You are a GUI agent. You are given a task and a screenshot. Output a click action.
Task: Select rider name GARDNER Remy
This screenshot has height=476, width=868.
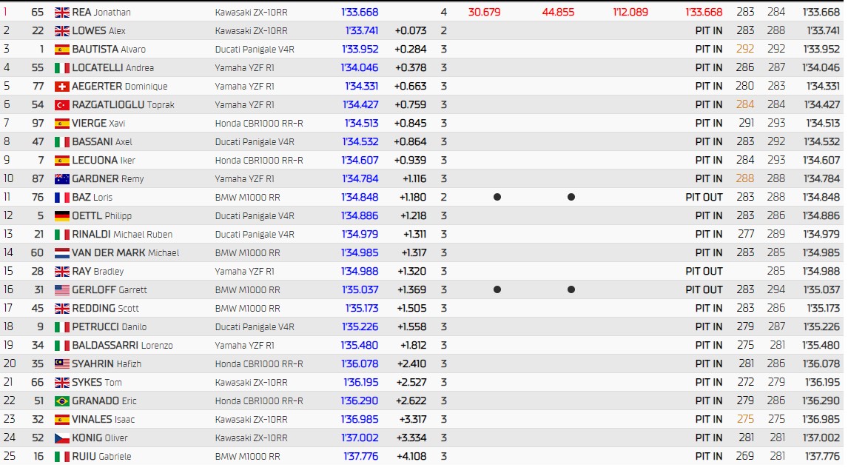click(x=108, y=178)
